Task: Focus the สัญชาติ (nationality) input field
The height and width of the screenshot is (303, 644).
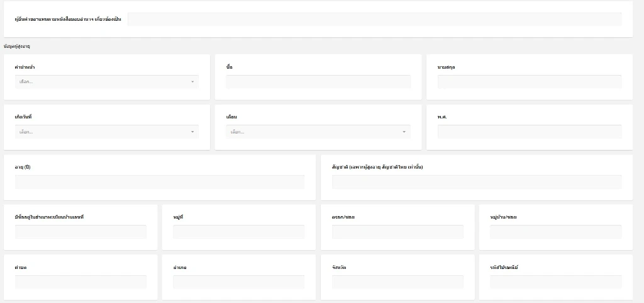Action: pos(477,182)
